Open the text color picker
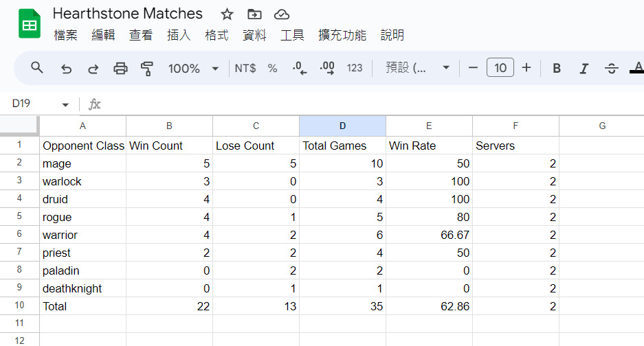Viewport: 644px width, 346px height. point(637,68)
